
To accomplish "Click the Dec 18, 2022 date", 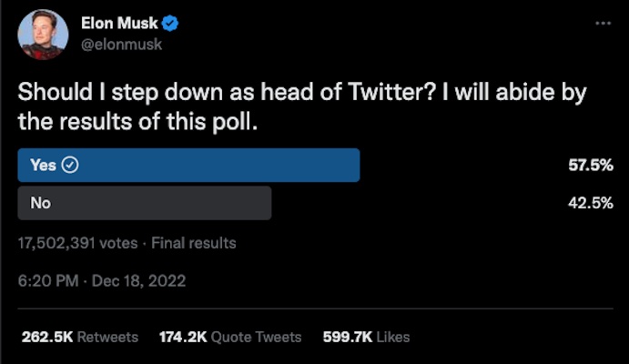I will pyautogui.click(x=139, y=281).
